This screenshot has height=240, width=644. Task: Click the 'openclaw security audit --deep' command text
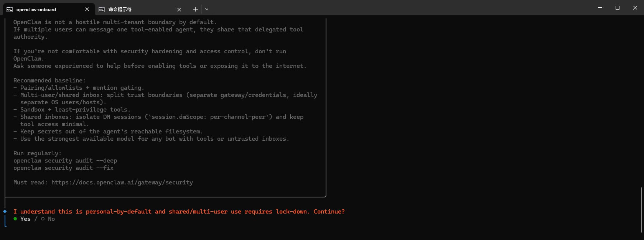65,161
